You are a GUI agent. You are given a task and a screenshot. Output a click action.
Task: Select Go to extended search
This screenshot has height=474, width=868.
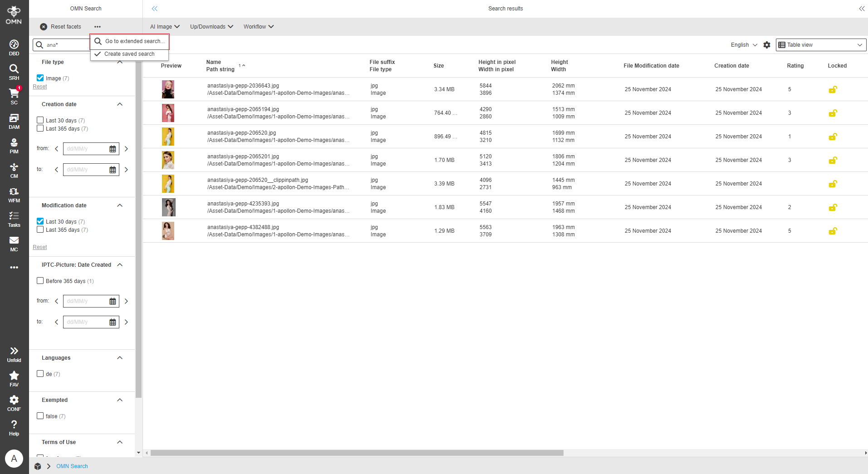pos(134,41)
